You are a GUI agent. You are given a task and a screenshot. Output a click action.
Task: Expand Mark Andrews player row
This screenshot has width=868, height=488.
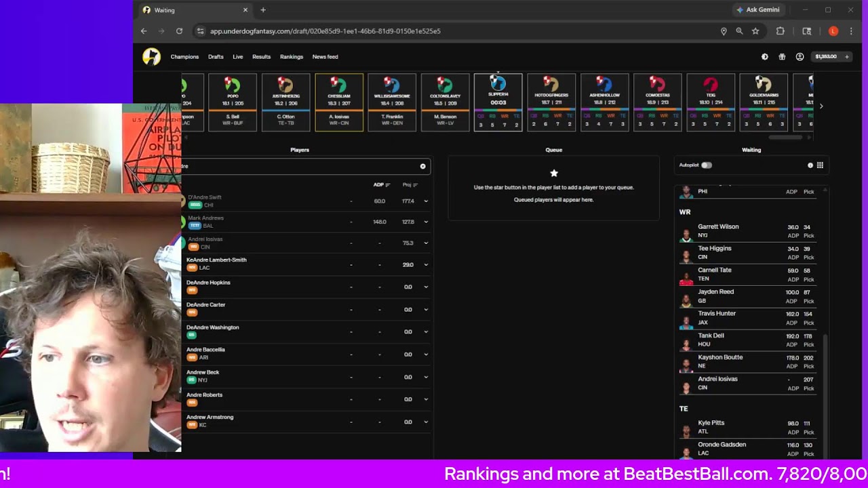pyautogui.click(x=426, y=222)
